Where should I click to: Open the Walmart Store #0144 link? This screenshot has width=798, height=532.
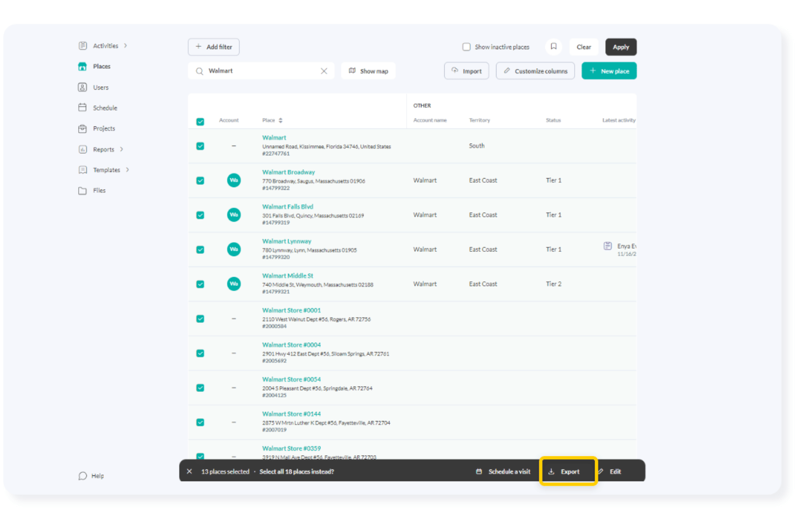tap(291, 414)
